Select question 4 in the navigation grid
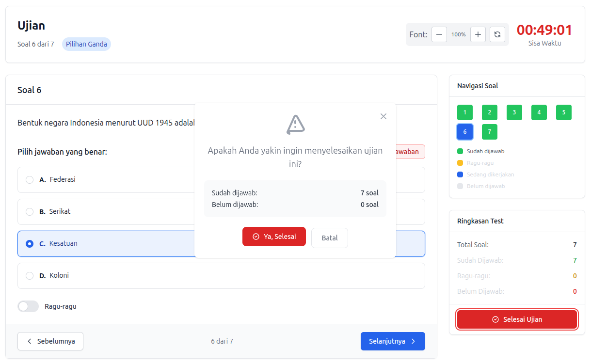 click(539, 112)
